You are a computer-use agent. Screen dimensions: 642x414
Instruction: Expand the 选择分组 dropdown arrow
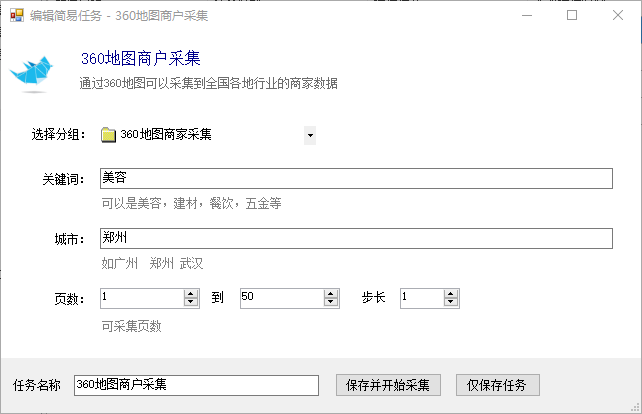point(310,136)
